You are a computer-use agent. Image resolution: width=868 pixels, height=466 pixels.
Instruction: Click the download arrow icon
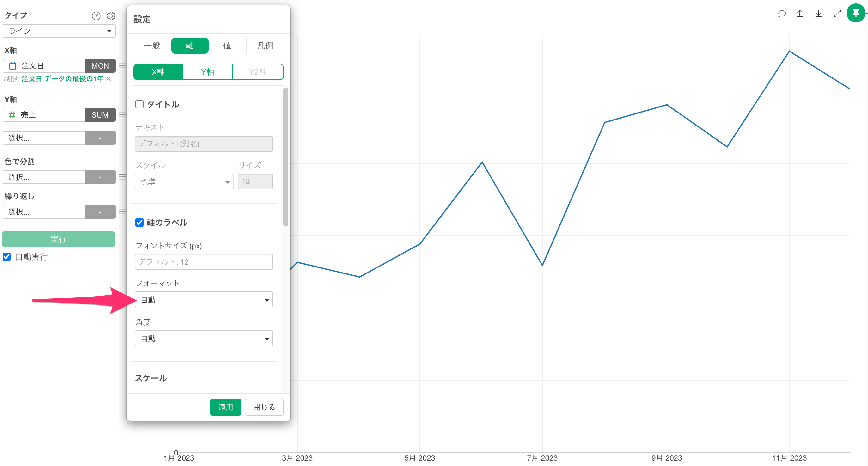(x=818, y=14)
